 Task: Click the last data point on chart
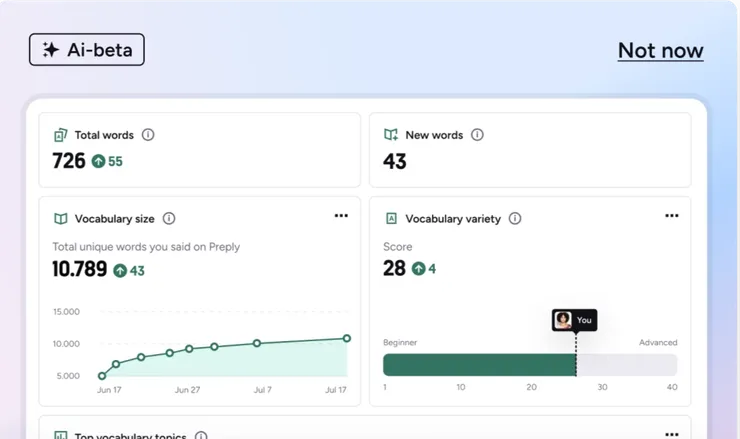347,338
